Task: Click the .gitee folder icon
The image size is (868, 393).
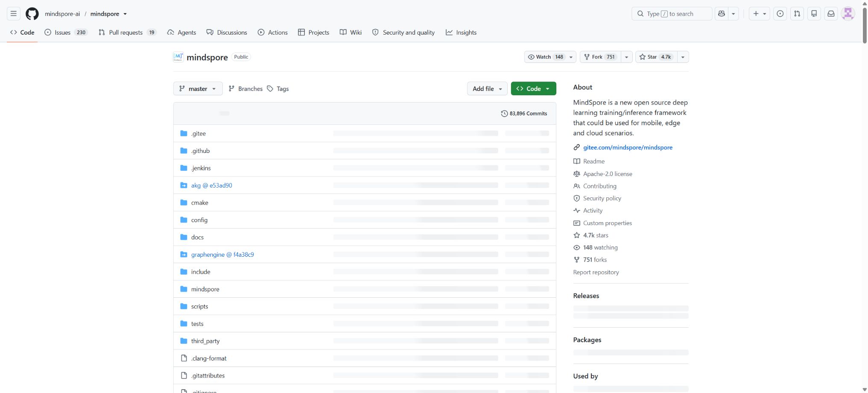Action: coord(184,133)
